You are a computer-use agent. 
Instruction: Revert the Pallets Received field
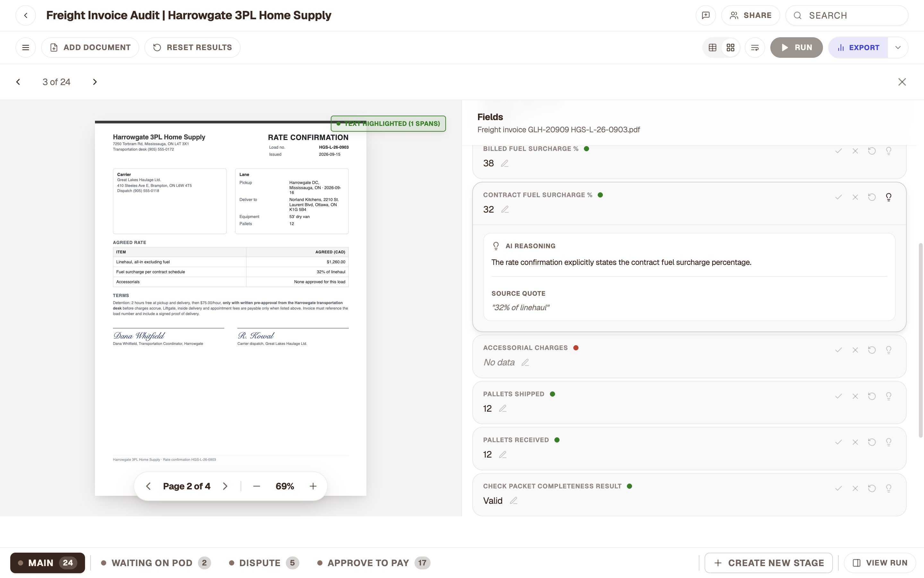872,442
